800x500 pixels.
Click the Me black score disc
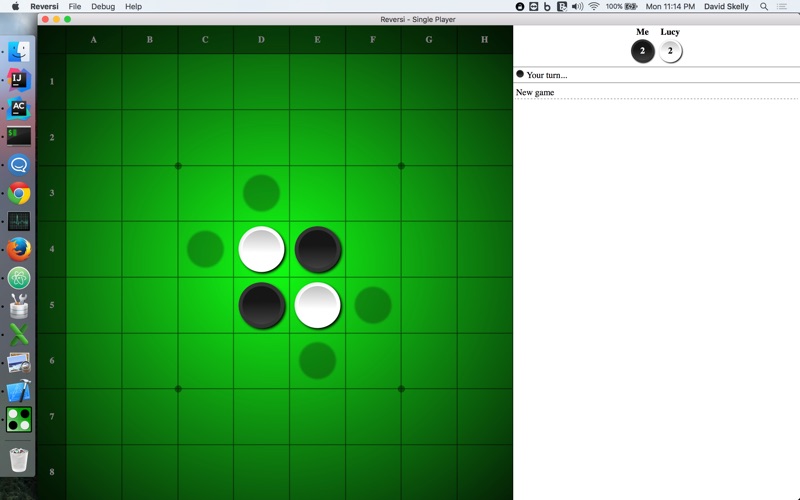[642, 51]
